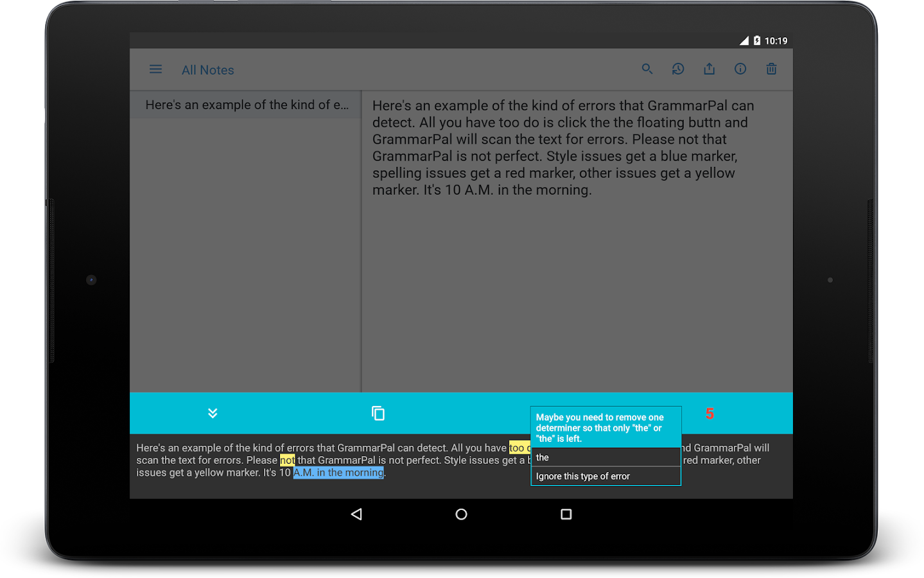Screen dimensions: 924x578
Task: Select the note "Here's an example of the kind of e..."
Action: click(246, 105)
